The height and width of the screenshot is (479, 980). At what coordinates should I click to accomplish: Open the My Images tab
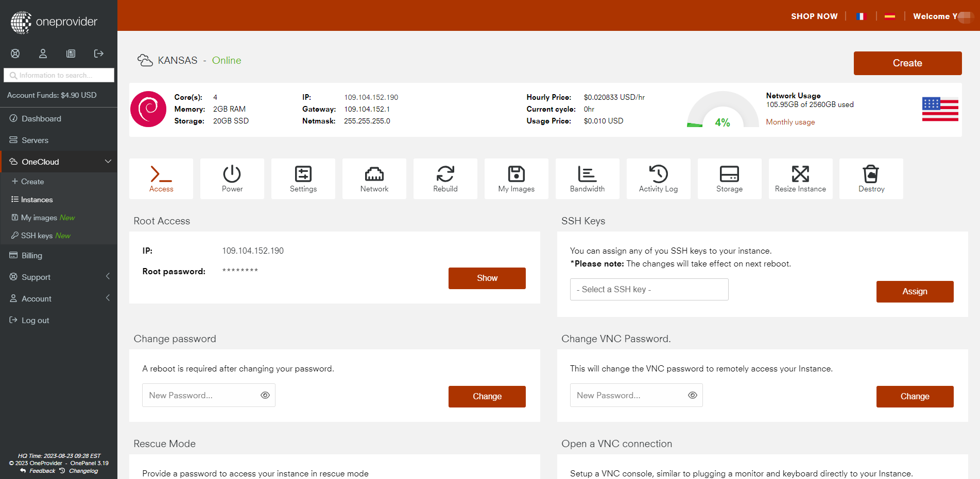(x=517, y=179)
